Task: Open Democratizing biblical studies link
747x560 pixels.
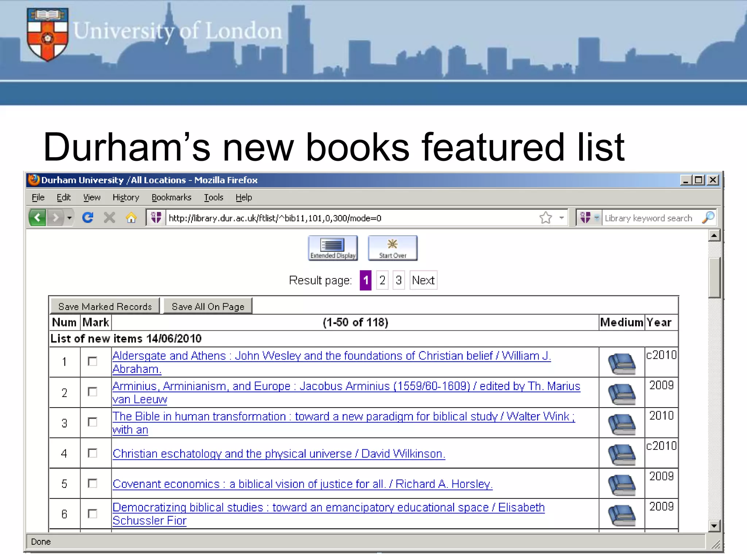Action: click(x=328, y=514)
